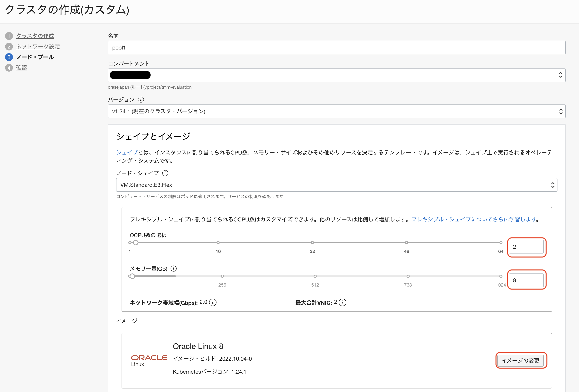Click info icon next to バージョン label

click(141, 100)
